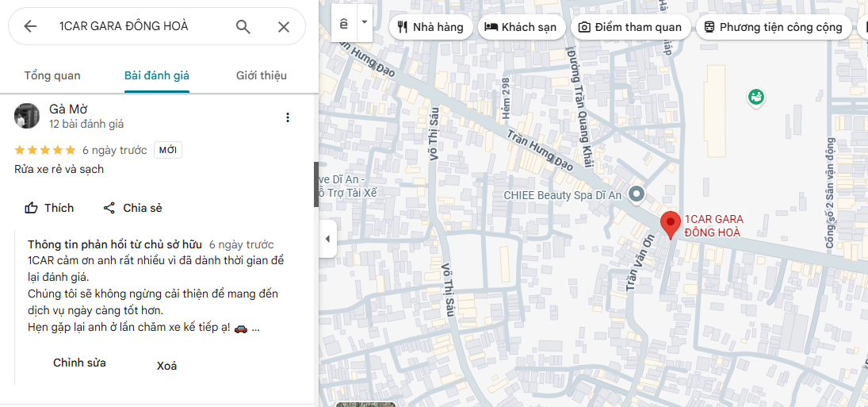Click the side panel scrollbar thumb
Viewport: 868px width, 407px height.
pos(316,184)
